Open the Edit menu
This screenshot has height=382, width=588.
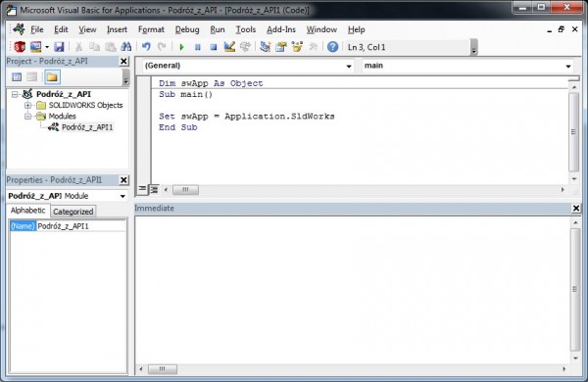(61, 29)
